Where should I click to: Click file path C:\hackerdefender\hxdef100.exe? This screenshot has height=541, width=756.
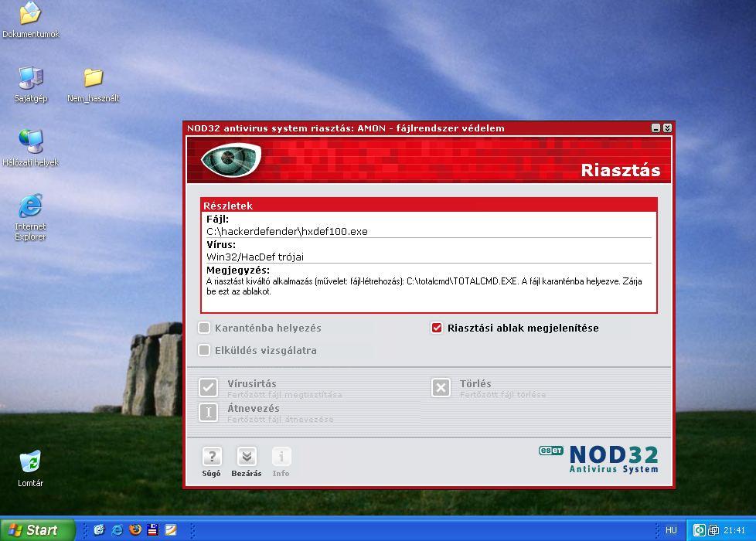click(x=287, y=231)
